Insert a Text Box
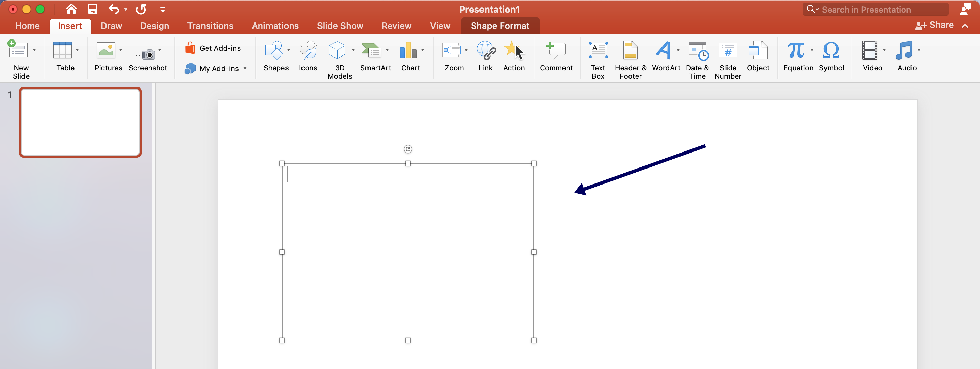Viewport: 980px width, 369px height. 598,60
